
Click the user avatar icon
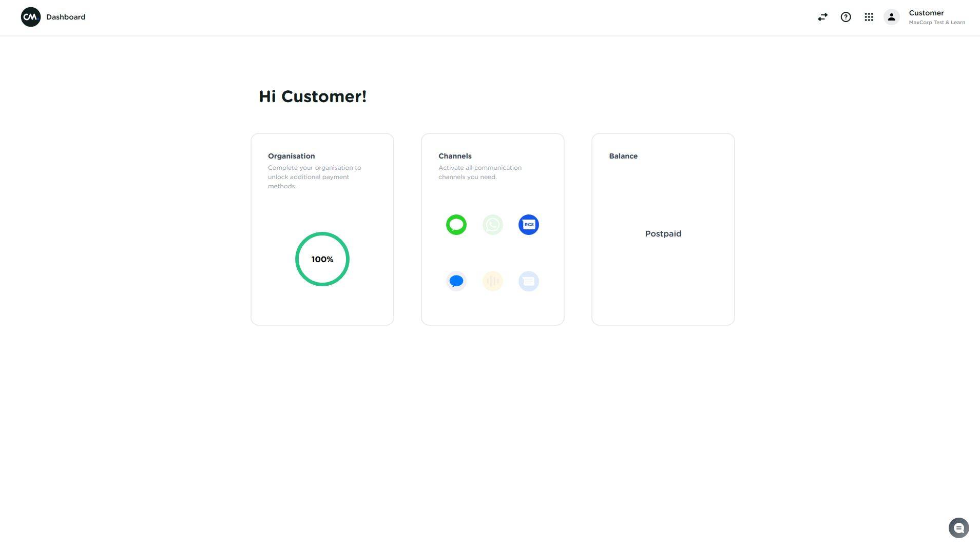(891, 17)
